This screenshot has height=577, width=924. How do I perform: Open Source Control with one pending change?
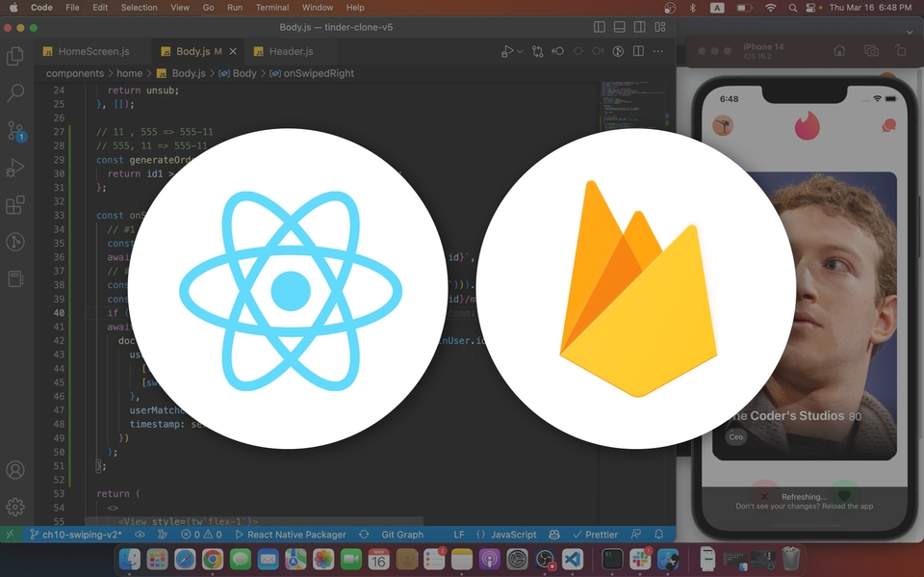15,131
